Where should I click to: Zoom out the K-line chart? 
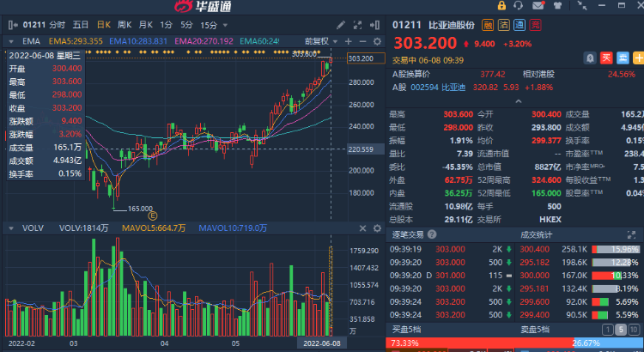(362, 41)
